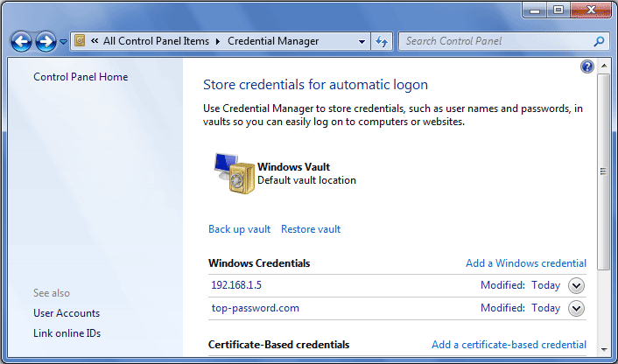Click Restore vault link
This screenshot has height=364, width=618.
click(311, 229)
